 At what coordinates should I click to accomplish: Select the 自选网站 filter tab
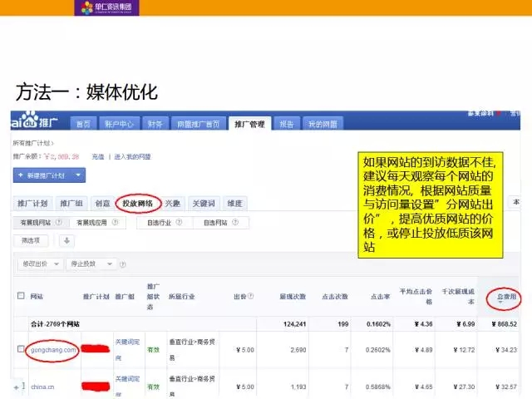point(221,223)
